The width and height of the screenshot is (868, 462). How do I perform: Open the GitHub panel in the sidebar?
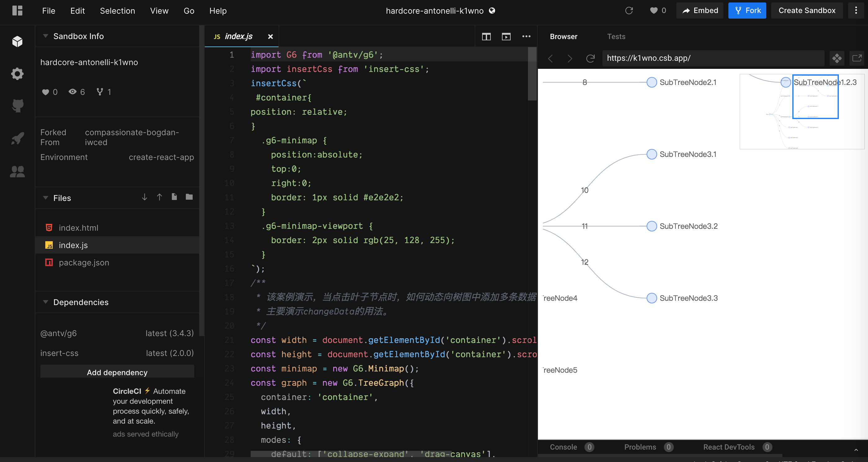[17, 106]
